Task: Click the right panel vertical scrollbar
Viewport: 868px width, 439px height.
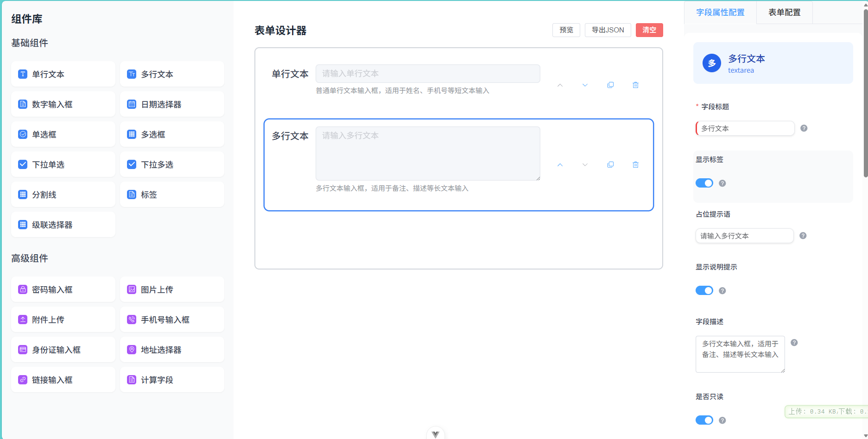Action: [865, 93]
